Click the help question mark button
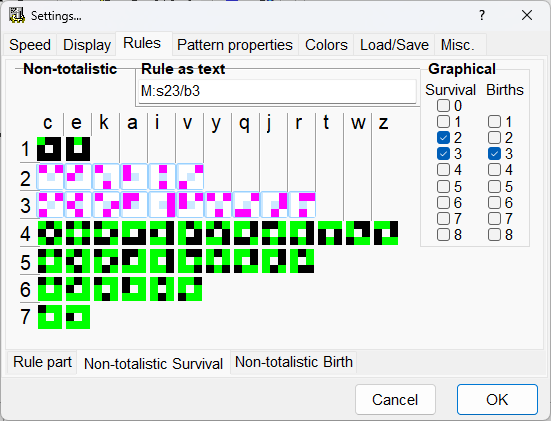Image resolution: width=551 pixels, height=421 pixels. pos(482,15)
